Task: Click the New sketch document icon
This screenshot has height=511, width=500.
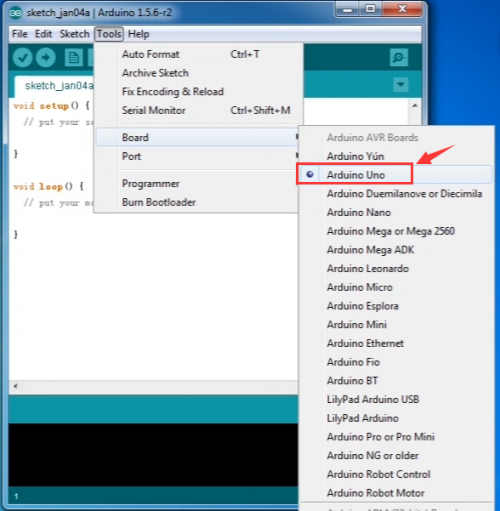Action: coord(74,58)
